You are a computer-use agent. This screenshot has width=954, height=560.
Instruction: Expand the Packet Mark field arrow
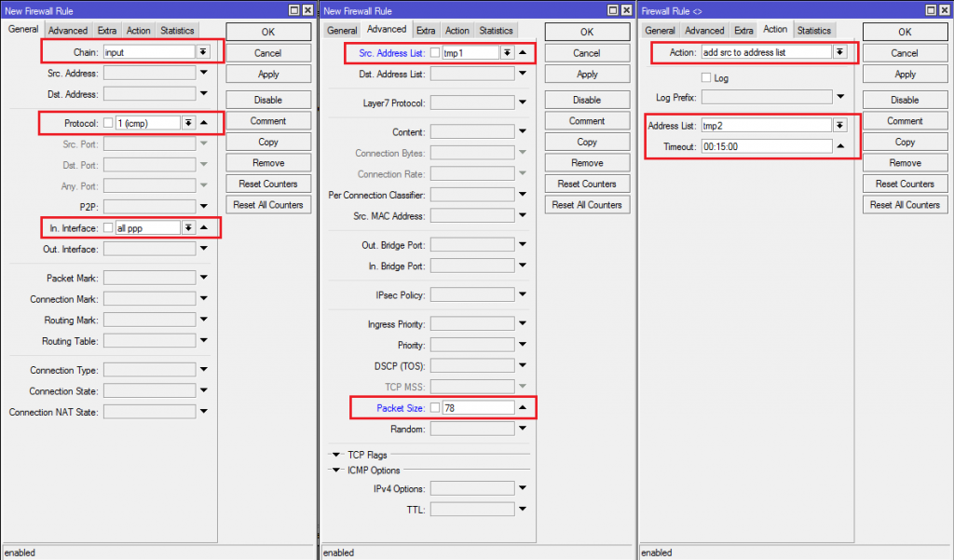coord(204,278)
